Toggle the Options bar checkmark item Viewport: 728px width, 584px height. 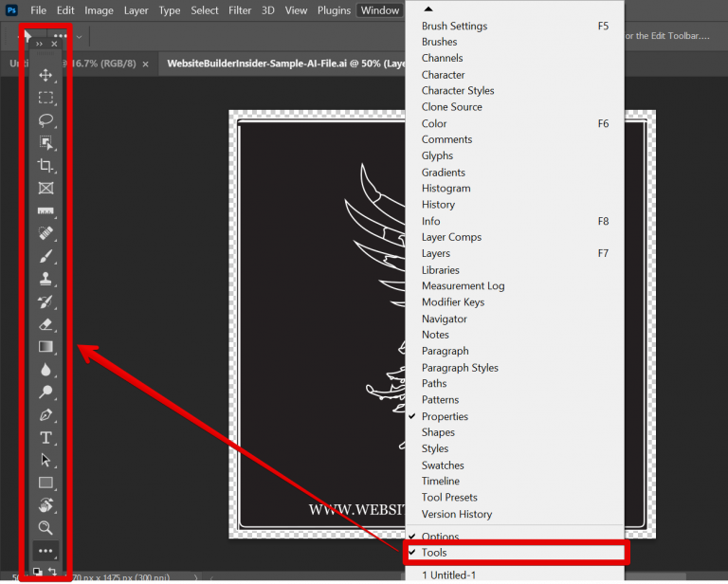(515, 537)
